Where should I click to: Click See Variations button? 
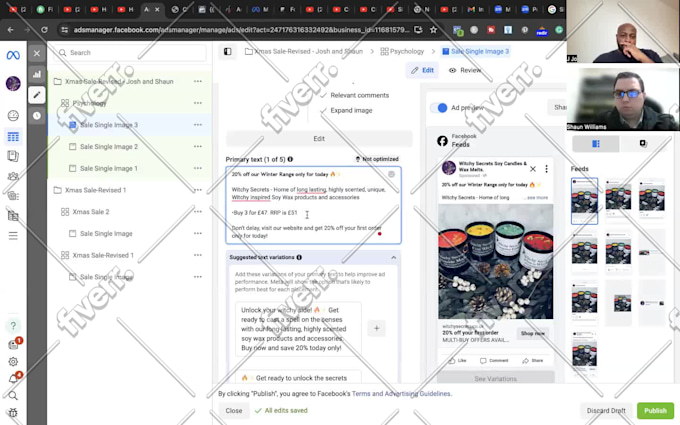point(495,378)
